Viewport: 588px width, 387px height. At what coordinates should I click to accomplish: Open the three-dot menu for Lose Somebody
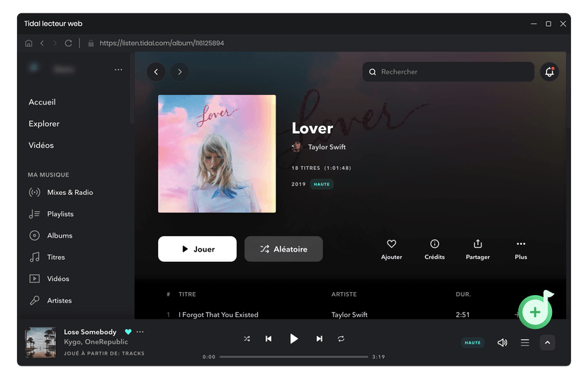tap(140, 332)
